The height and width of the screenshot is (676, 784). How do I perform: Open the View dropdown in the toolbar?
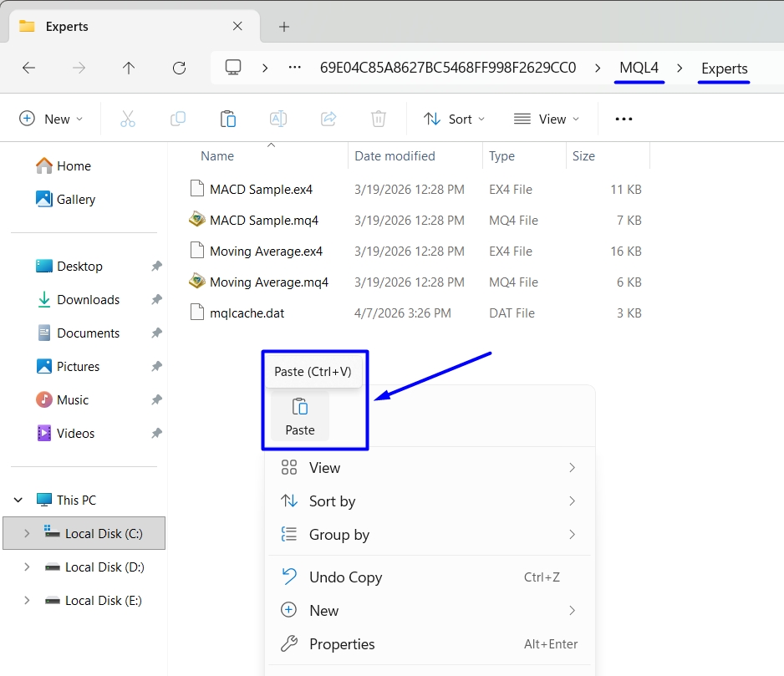point(547,119)
